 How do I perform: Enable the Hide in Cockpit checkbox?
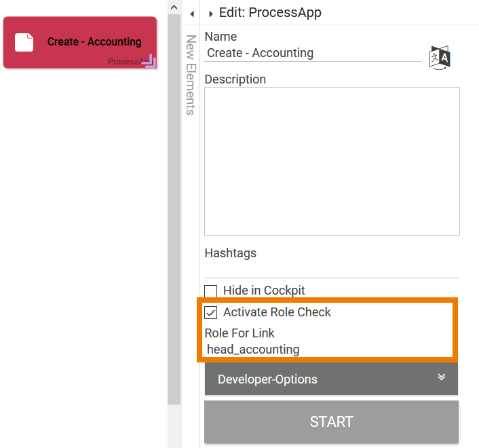[211, 291]
